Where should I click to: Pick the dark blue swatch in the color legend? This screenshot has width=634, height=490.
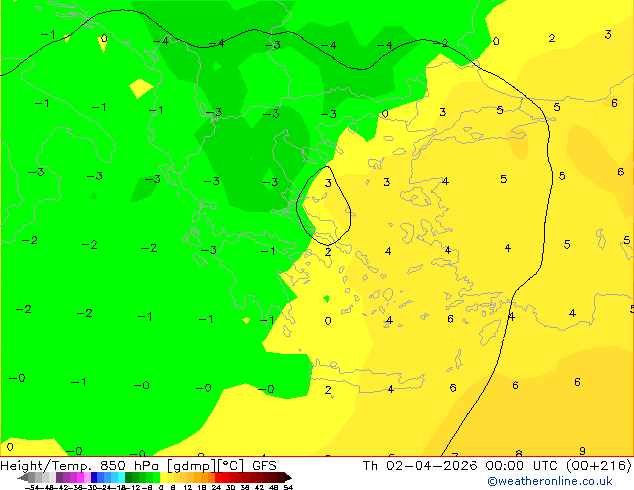point(94,477)
